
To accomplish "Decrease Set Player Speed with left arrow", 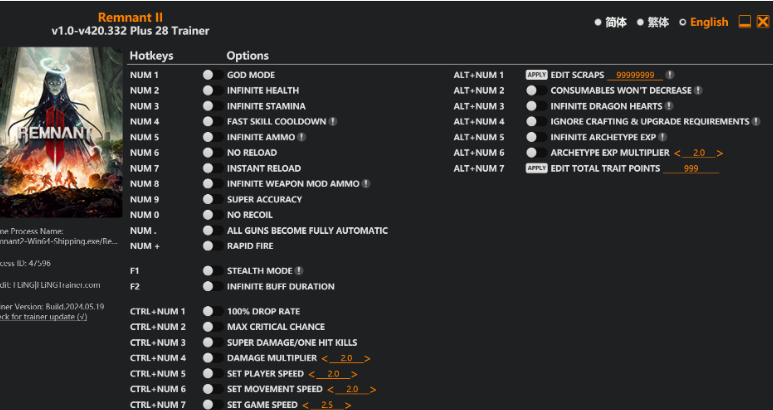I will click(x=311, y=374).
